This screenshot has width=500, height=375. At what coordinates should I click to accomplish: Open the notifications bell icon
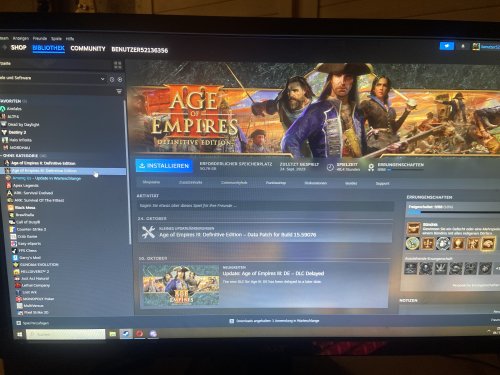click(x=463, y=46)
